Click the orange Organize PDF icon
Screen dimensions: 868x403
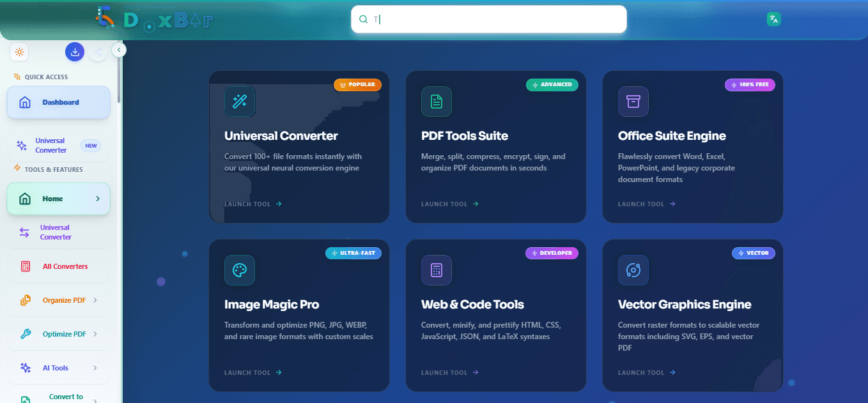point(26,300)
